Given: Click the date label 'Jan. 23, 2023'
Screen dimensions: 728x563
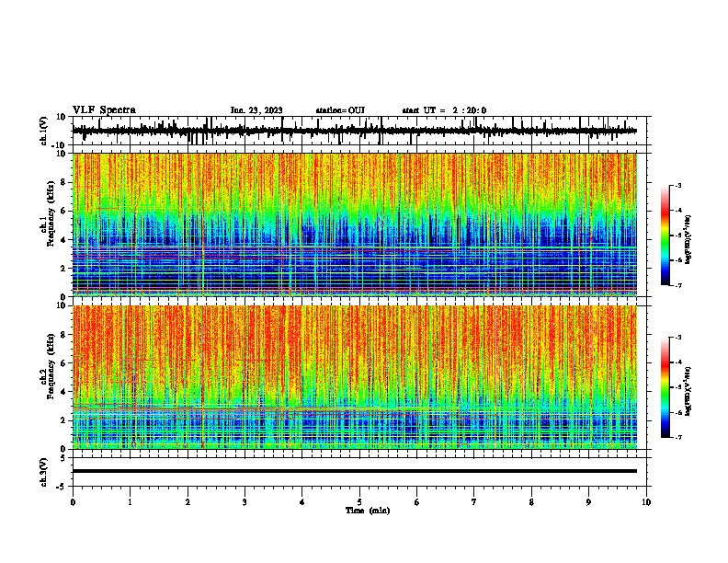Looking at the screenshot, I should click(x=256, y=110).
